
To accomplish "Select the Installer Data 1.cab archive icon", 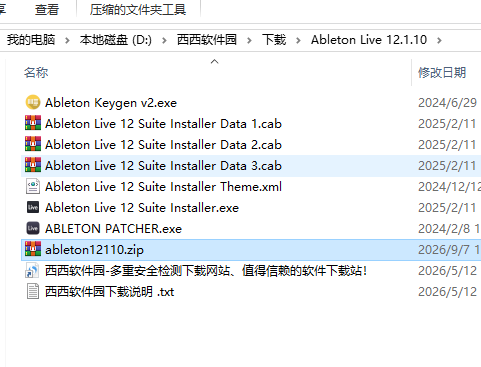I will [x=33, y=123].
